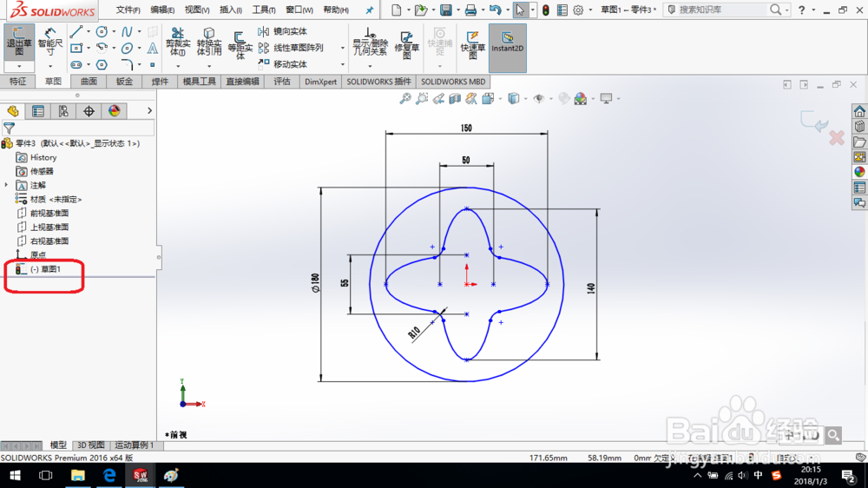Screen dimensions: 868x488
Task: Open Appearances task pane icon
Action: 859,172
